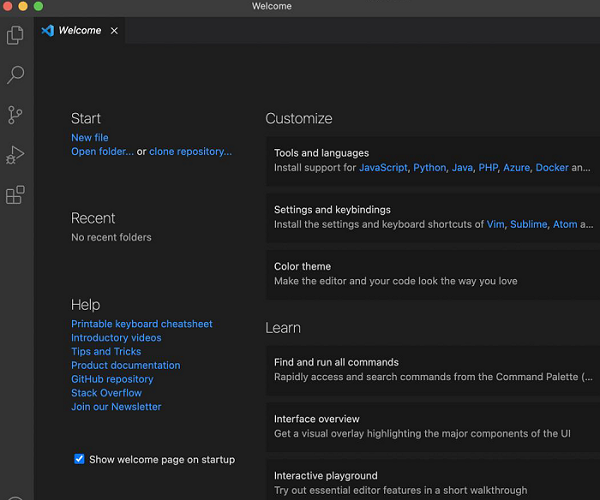
Task: Open Printable keyboard cheatsheet link
Action: click(142, 324)
